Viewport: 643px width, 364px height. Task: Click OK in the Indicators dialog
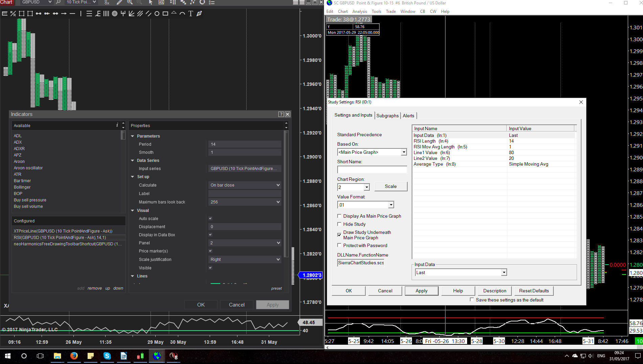click(x=201, y=305)
